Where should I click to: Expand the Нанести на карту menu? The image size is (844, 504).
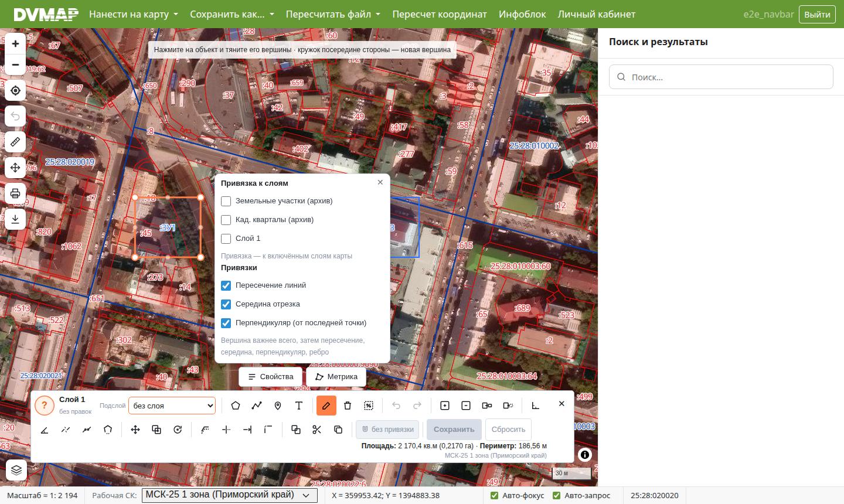point(134,14)
